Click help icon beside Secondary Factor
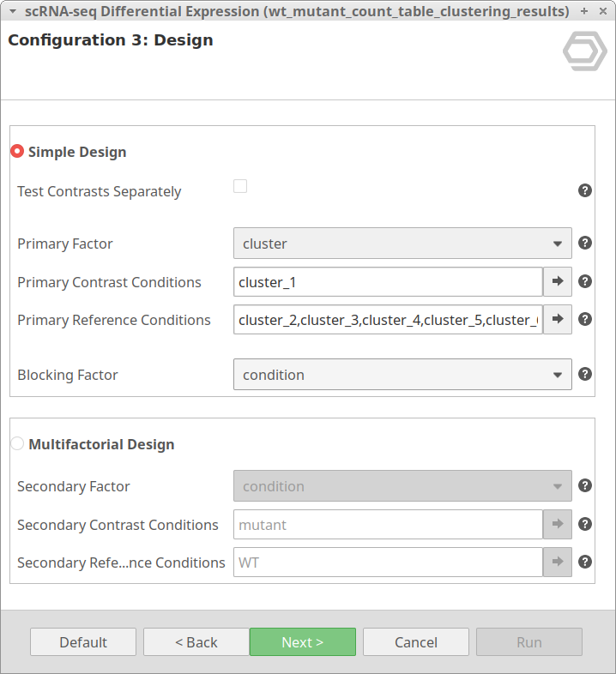616x674 pixels. click(x=585, y=485)
